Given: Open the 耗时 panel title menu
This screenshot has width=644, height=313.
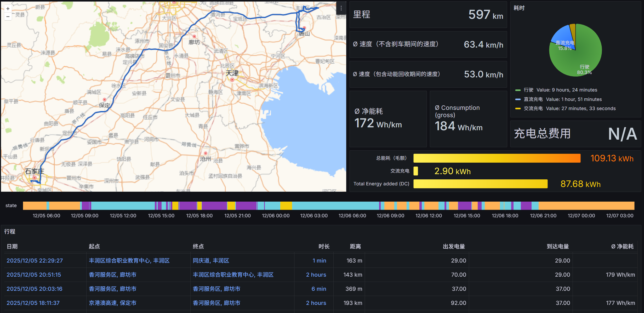Looking at the screenshot, I should pos(519,8).
